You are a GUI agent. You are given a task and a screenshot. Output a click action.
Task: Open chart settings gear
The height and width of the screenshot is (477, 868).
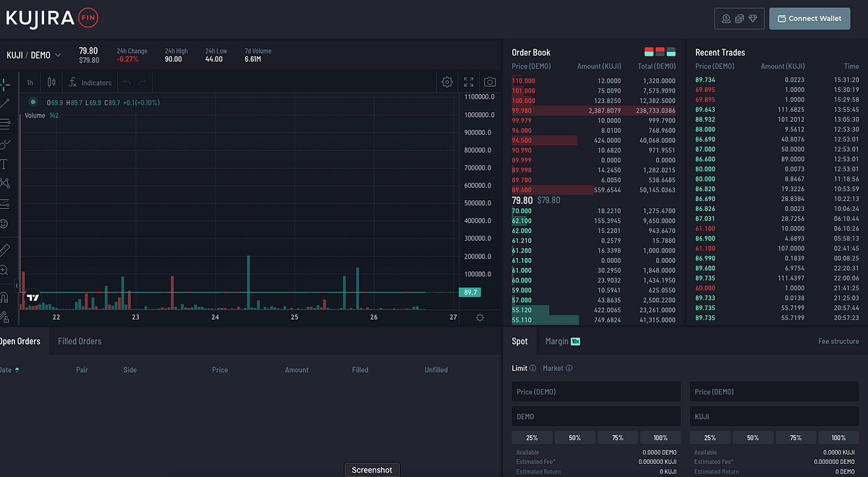[447, 82]
